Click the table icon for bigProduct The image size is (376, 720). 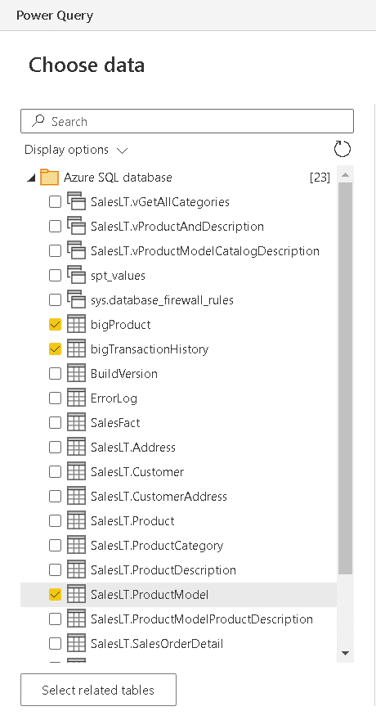[76, 325]
